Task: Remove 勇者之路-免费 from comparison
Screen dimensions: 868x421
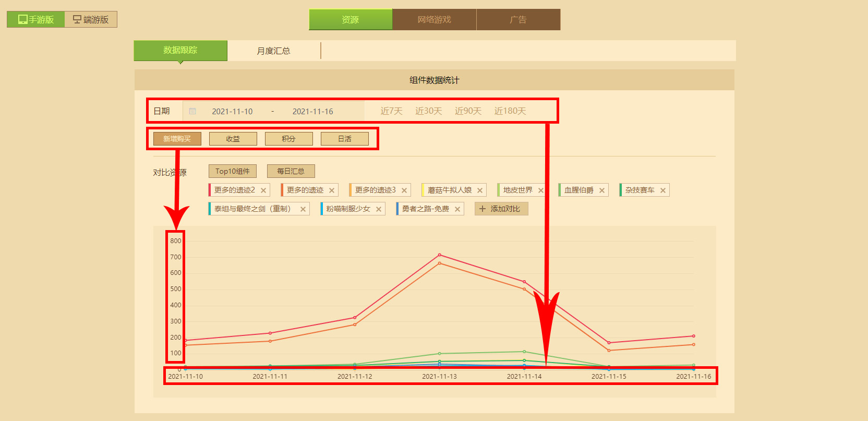Action: (457, 209)
